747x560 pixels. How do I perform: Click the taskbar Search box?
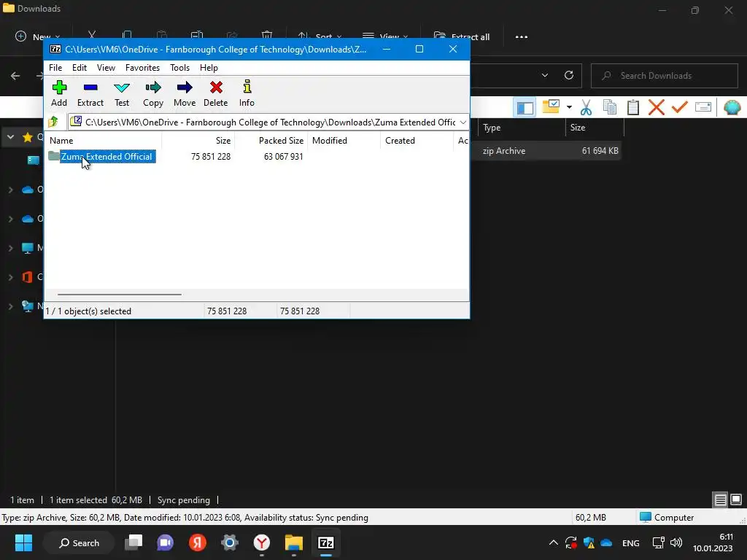(x=79, y=542)
